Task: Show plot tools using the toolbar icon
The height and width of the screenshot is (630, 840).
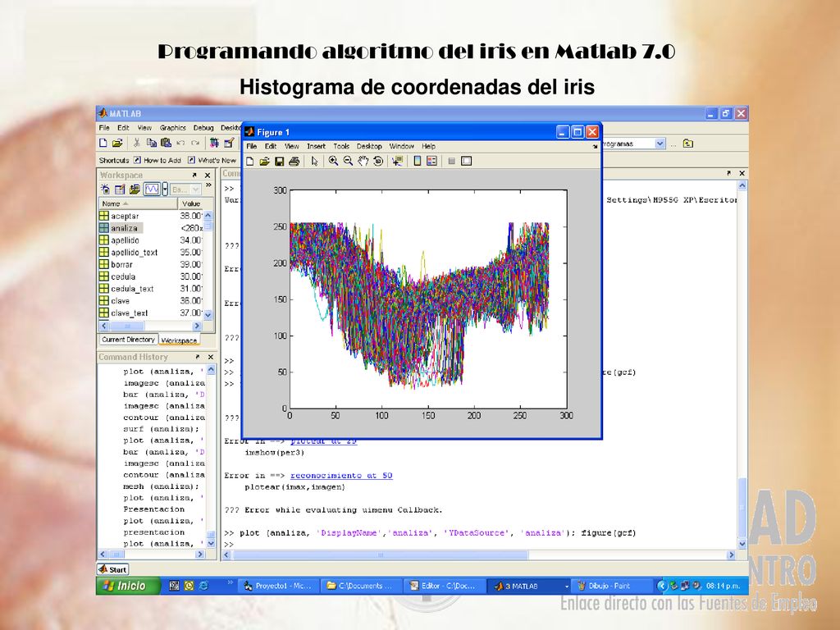Action: [x=467, y=161]
